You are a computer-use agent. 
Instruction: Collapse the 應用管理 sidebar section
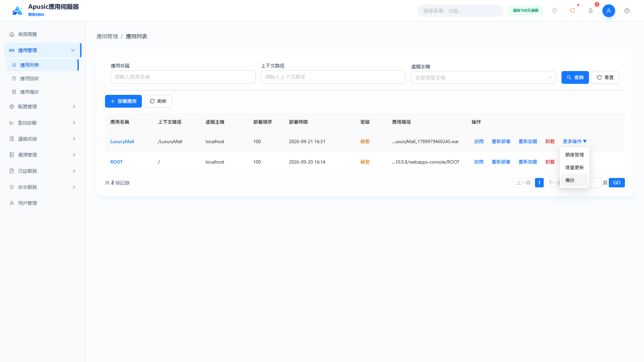(42, 50)
